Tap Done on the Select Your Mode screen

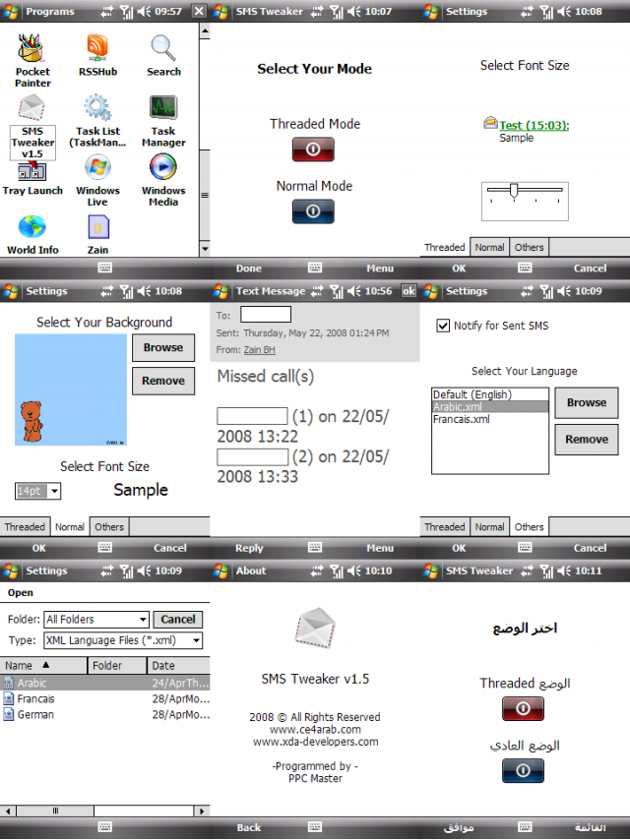[249, 269]
